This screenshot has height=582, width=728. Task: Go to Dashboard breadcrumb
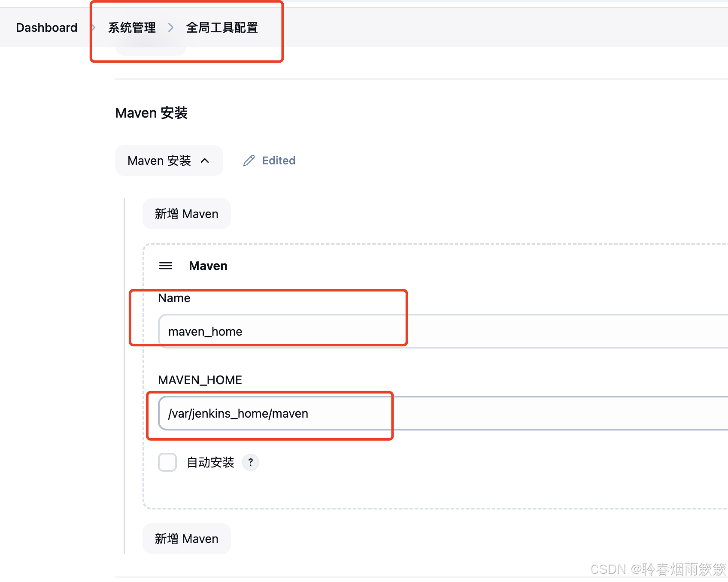point(46,27)
